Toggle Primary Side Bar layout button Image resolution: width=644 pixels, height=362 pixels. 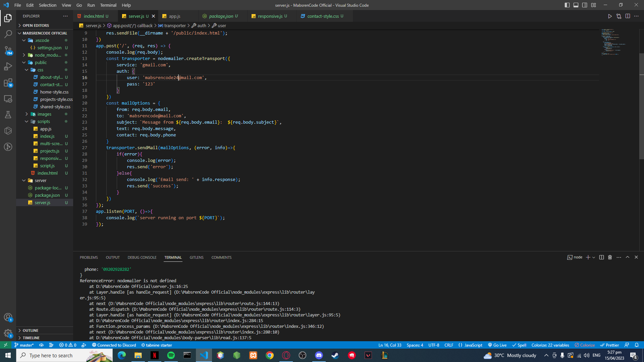(567, 5)
